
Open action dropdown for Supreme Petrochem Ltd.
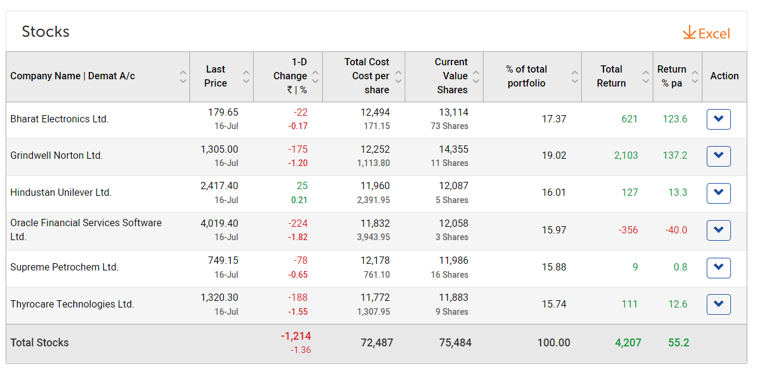tap(718, 268)
